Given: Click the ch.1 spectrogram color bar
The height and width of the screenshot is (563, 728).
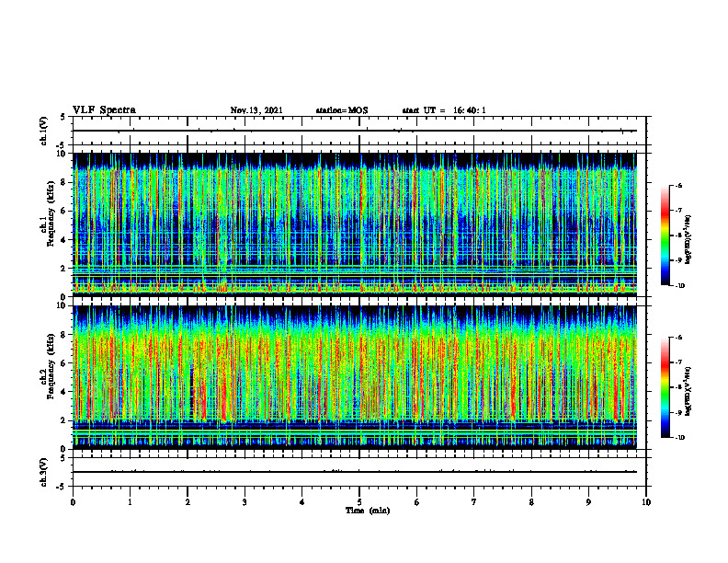Looking at the screenshot, I should [665, 236].
